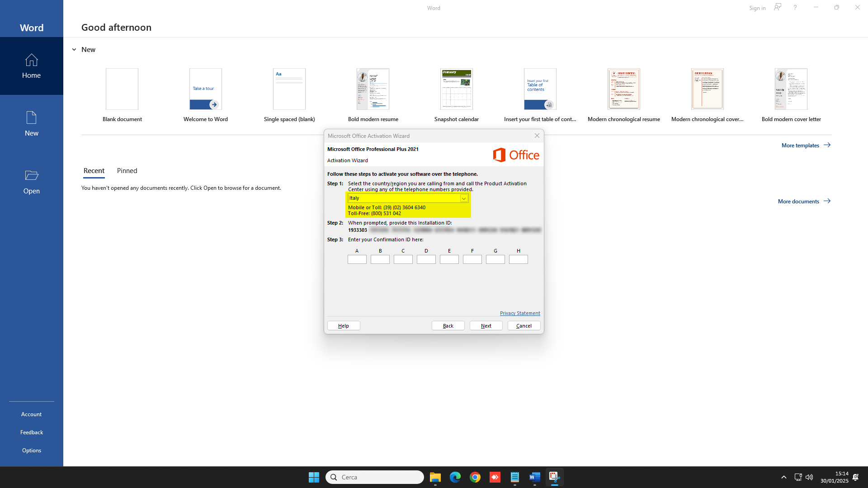
Task: Open Account in the sidebar
Action: 31,414
